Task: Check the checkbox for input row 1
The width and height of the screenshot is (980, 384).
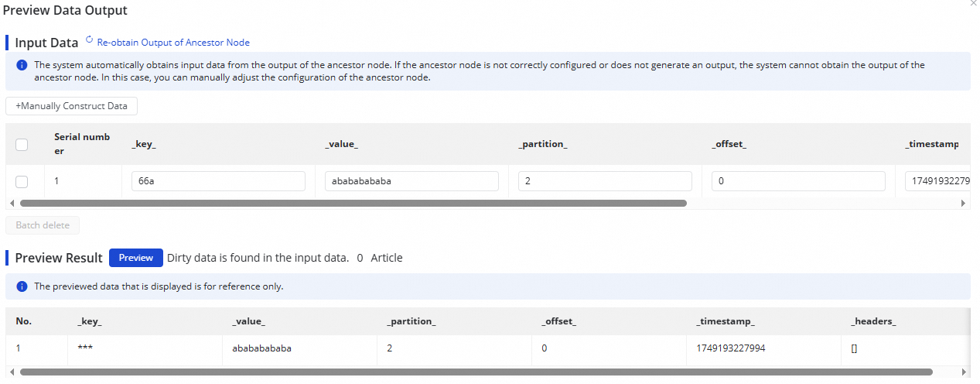Action: pyautogui.click(x=22, y=181)
